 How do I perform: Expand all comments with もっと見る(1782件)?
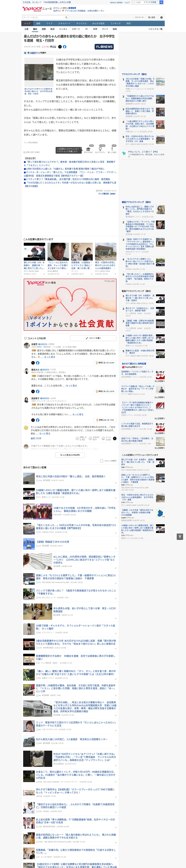click(70, 455)
